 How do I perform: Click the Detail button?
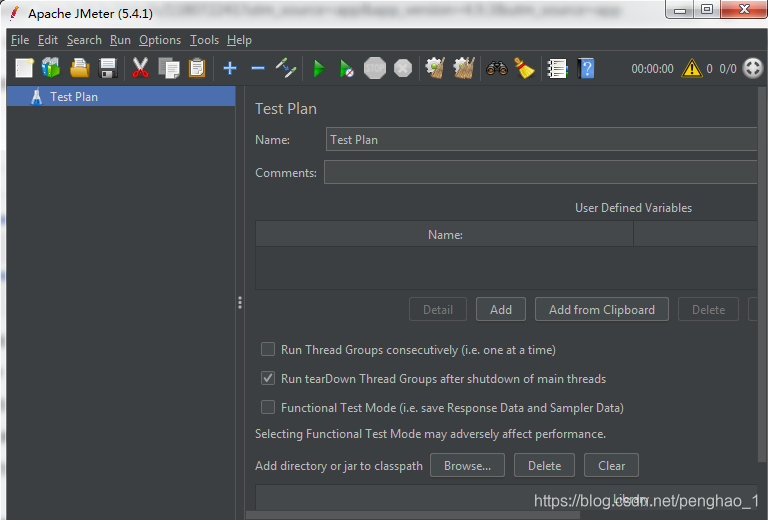tap(438, 309)
